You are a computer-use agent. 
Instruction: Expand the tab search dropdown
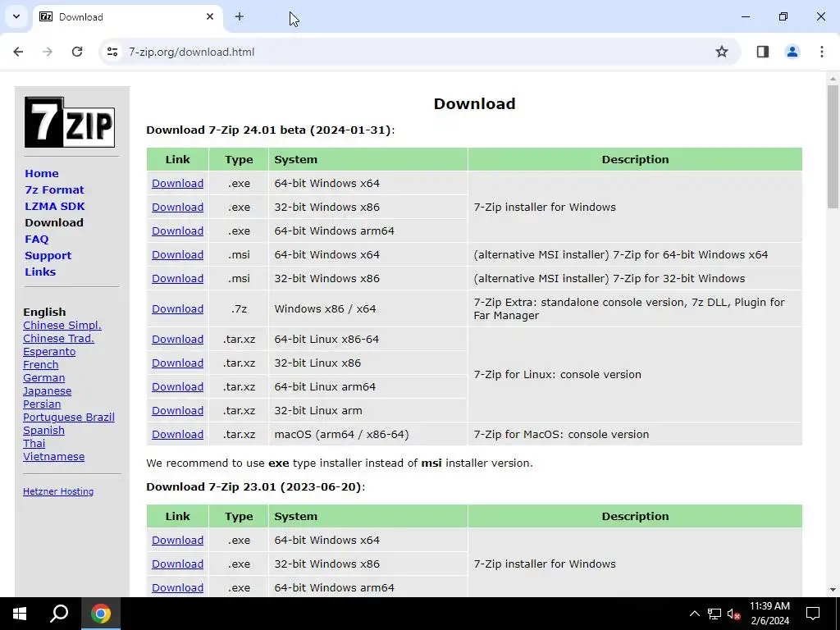pos(16,16)
